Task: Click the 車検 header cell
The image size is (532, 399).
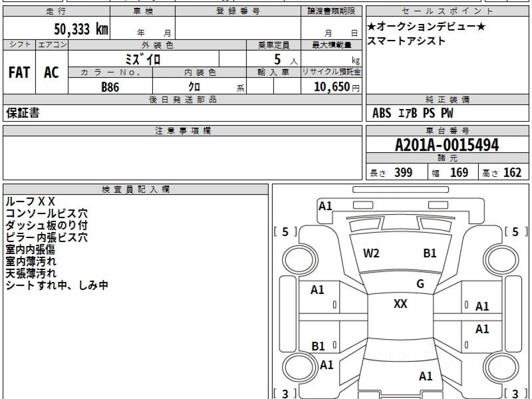Action: tap(143, 12)
